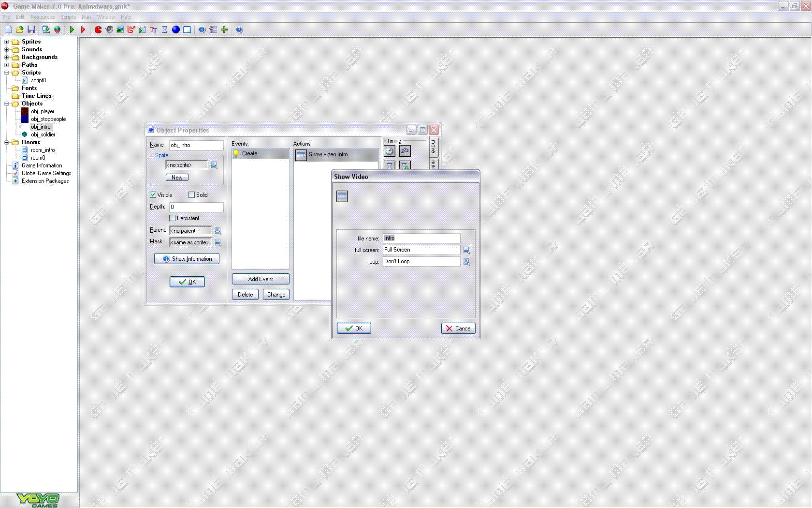
Task: Click the Create stand-alone executable icon
Action: tap(46, 30)
